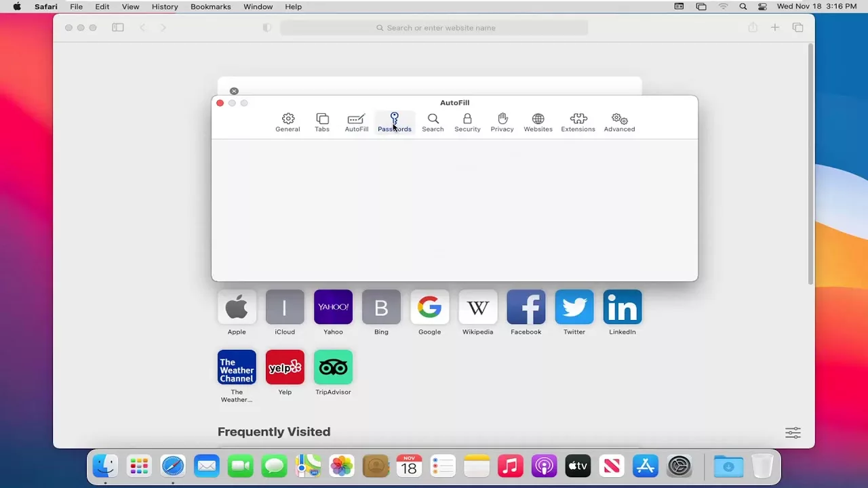Open Yelp from favorites
The height and width of the screenshot is (488, 868).
coord(285,366)
